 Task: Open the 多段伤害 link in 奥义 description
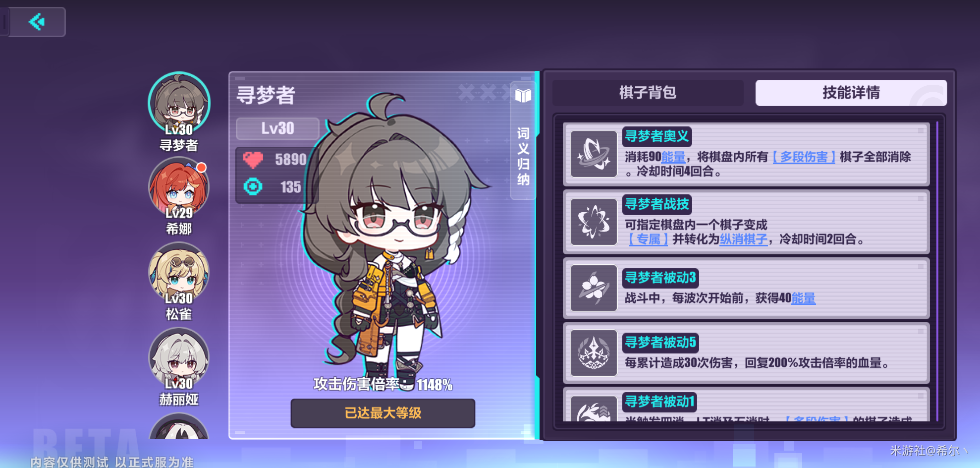tap(804, 157)
